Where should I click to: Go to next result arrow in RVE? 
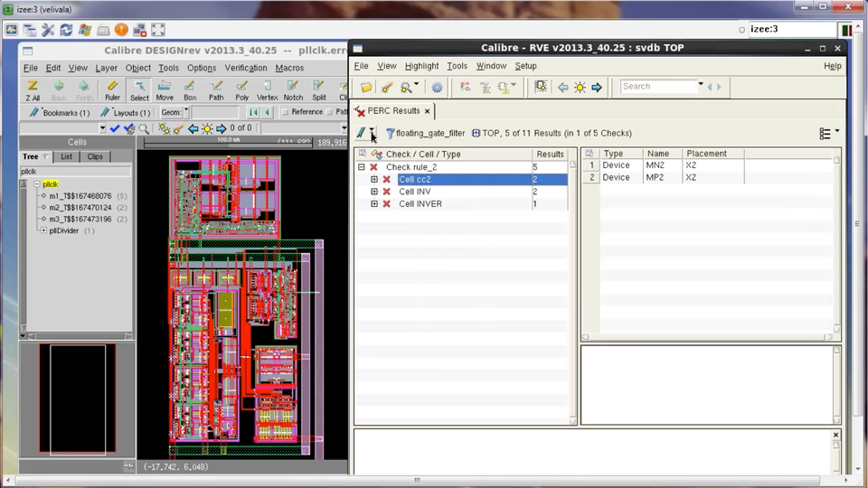coord(596,87)
